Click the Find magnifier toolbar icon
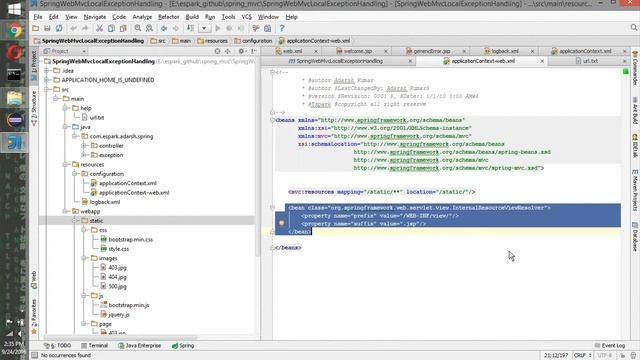The width and height of the screenshot is (640, 360). [138, 28]
